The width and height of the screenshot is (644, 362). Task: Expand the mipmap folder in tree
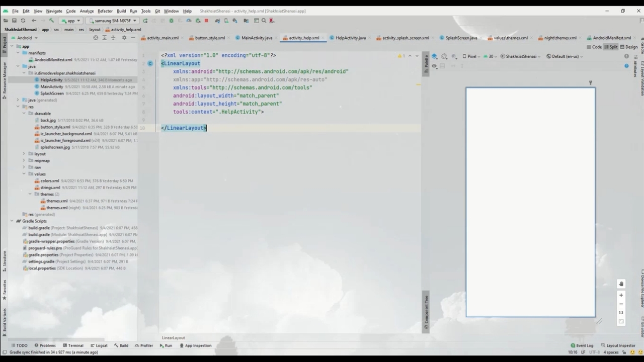(x=24, y=160)
